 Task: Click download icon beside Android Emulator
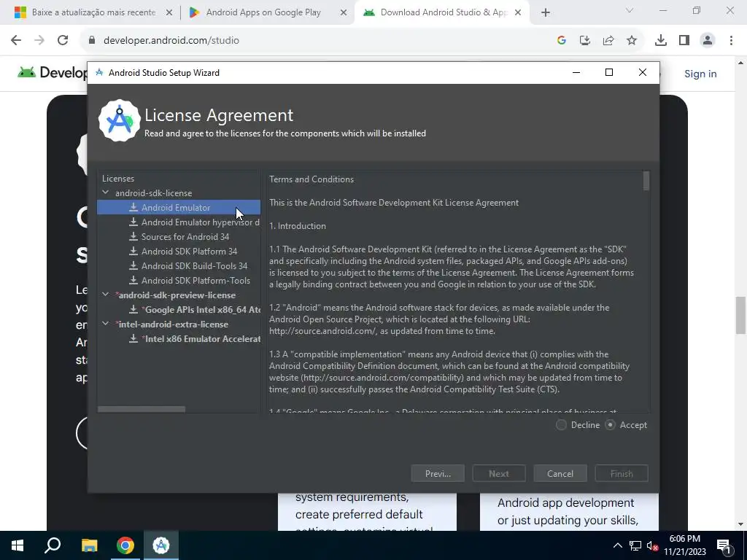[133, 207]
